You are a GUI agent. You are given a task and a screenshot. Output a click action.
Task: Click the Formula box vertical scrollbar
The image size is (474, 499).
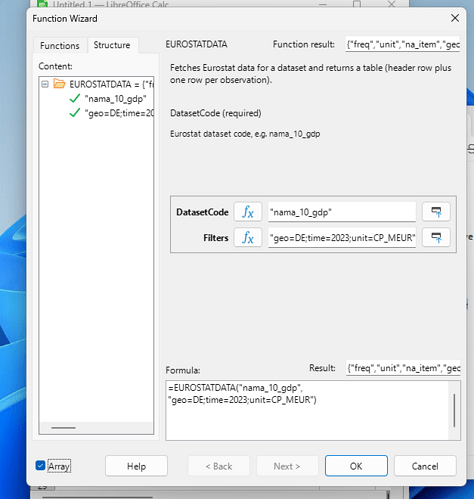[454, 410]
